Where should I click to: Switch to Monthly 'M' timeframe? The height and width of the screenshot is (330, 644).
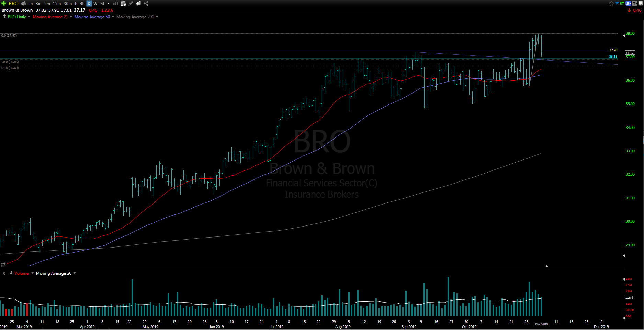coord(102,4)
